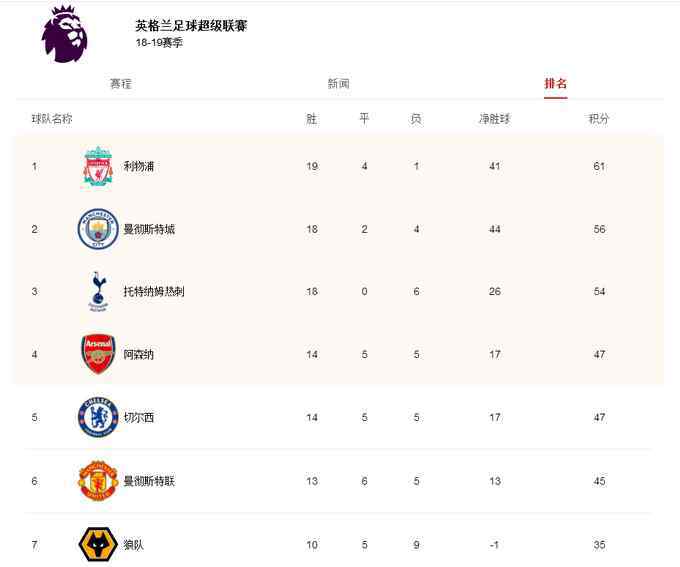The height and width of the screenshot is (567, 680).
Task: Select the 排名 tab
Action: (x=556, y=83)
